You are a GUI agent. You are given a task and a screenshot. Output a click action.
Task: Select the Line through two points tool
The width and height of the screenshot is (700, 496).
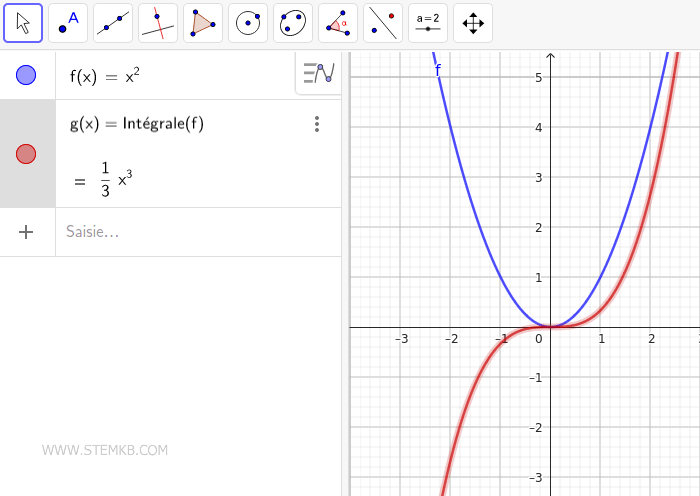[x=113, y=23]
